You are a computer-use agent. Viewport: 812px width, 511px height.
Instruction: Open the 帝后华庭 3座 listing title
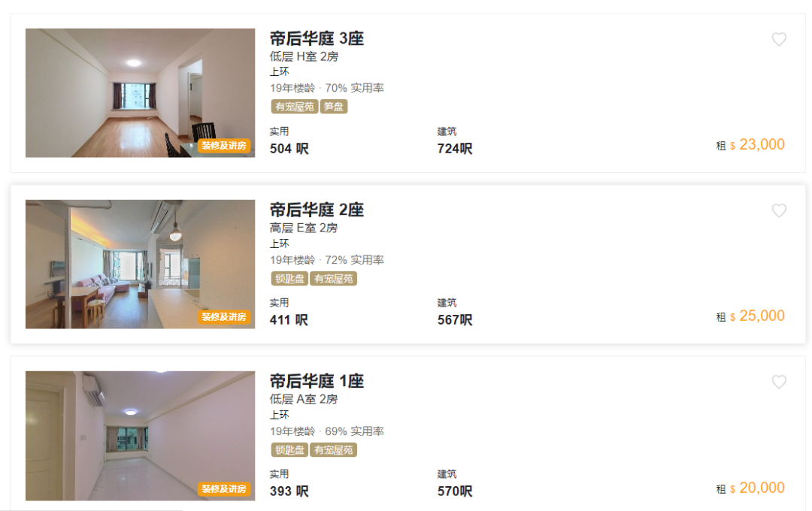click(317, 38)
